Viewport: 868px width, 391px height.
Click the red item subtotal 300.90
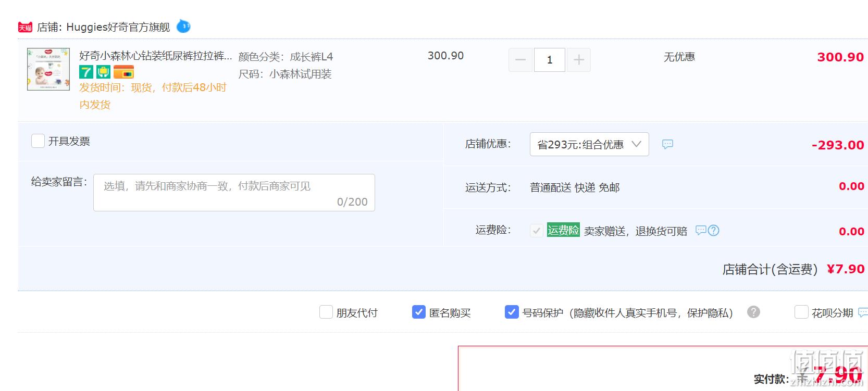click(x=840, y=57)
